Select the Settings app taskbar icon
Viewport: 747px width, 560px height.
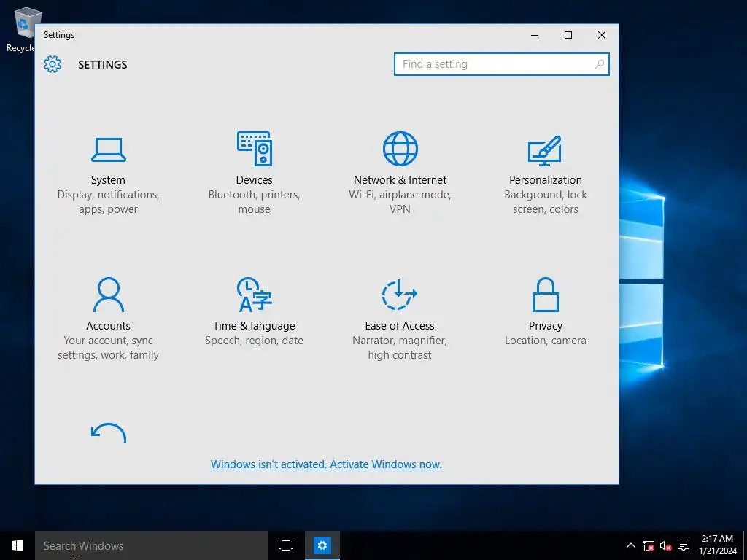pos(322,545)
